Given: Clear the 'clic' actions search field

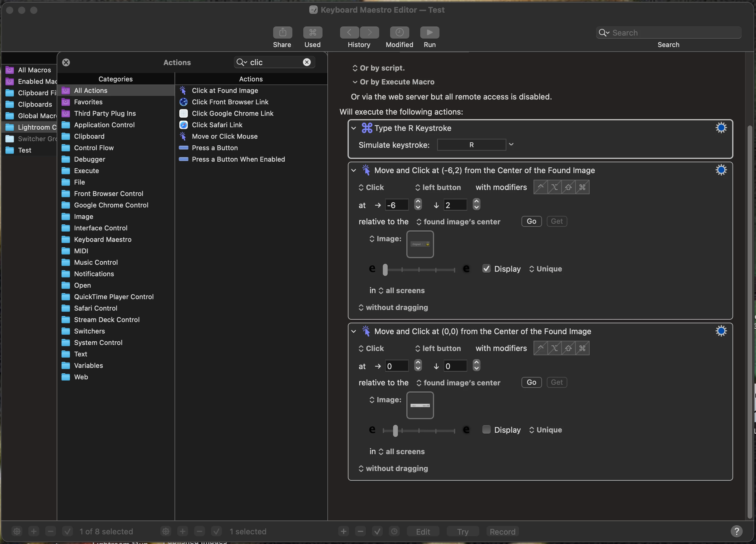Looking at the screenshot, I should tap(307, 62).
